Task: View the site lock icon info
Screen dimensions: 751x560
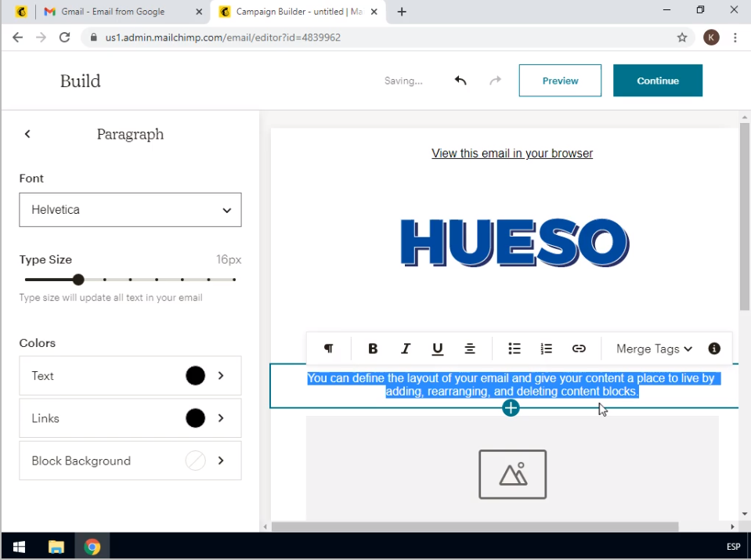Action: (x=94, y=38)
